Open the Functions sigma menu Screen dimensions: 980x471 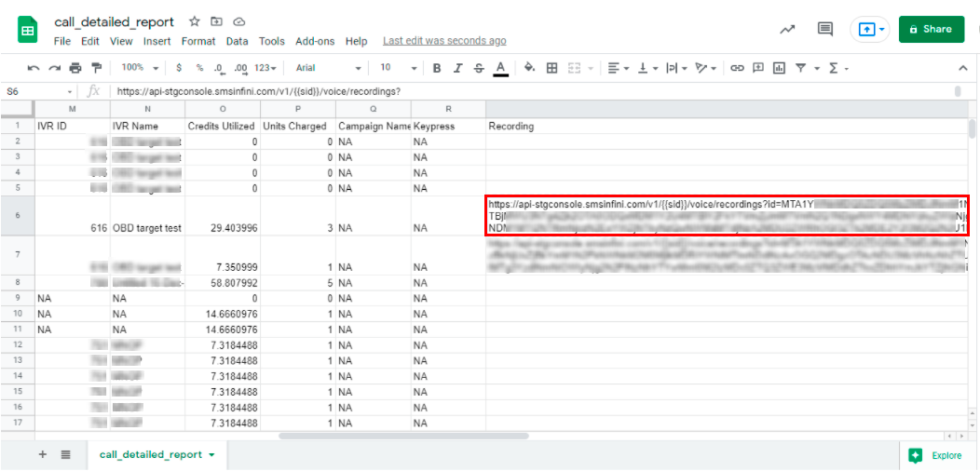pyautogui.click(x=833, y=67)
